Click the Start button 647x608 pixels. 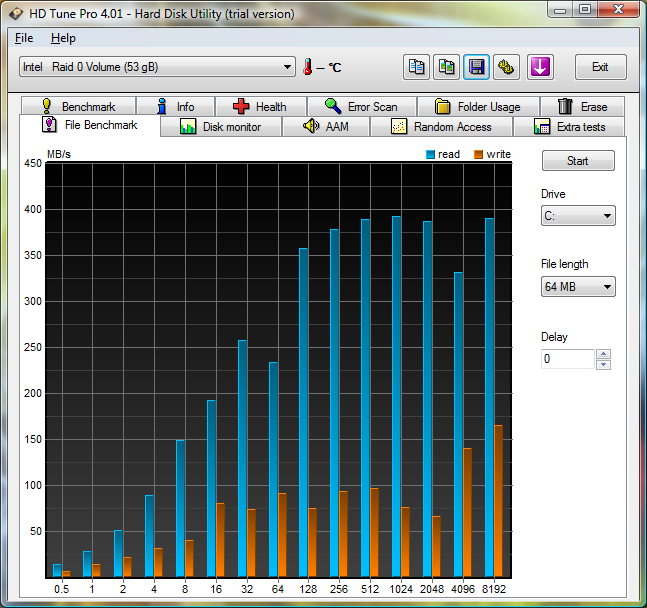coord(578,161)
